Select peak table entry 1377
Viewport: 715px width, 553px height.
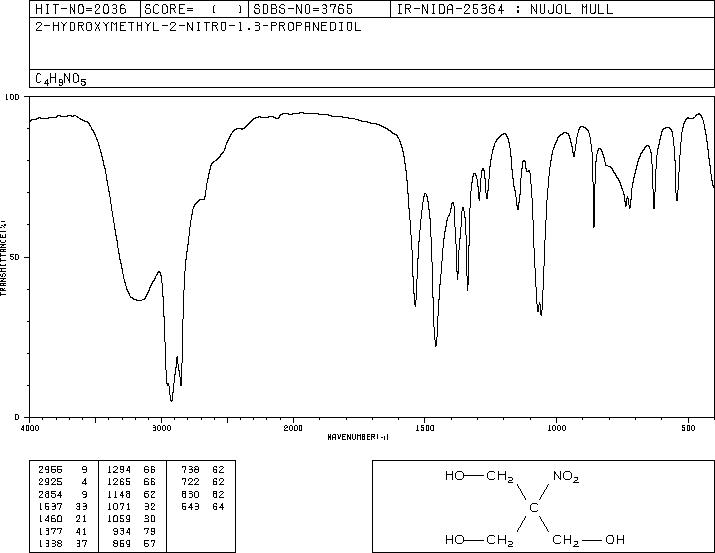tap(50, 532)
